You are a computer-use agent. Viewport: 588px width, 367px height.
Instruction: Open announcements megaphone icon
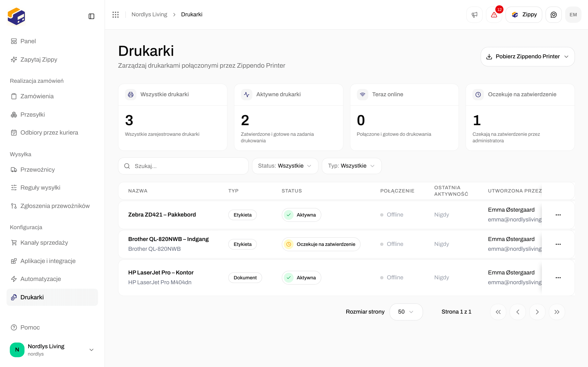tap(474, 15)
